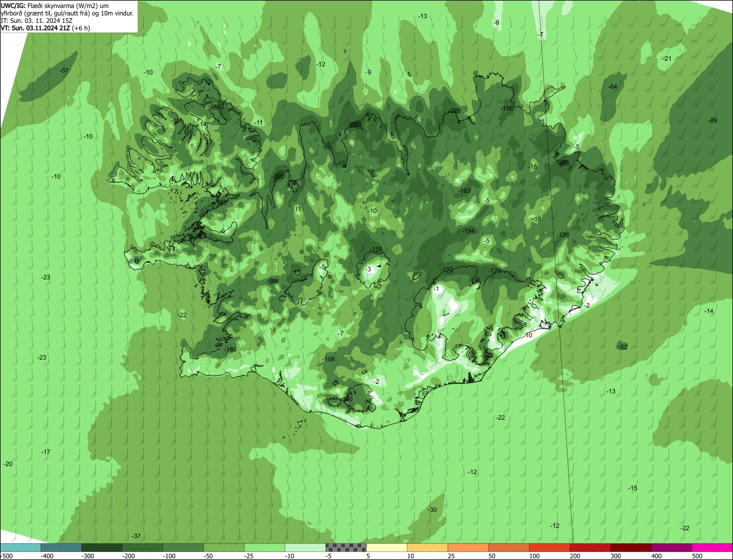
Task: Click the -25 label on the legend
Action: [250, 556]
